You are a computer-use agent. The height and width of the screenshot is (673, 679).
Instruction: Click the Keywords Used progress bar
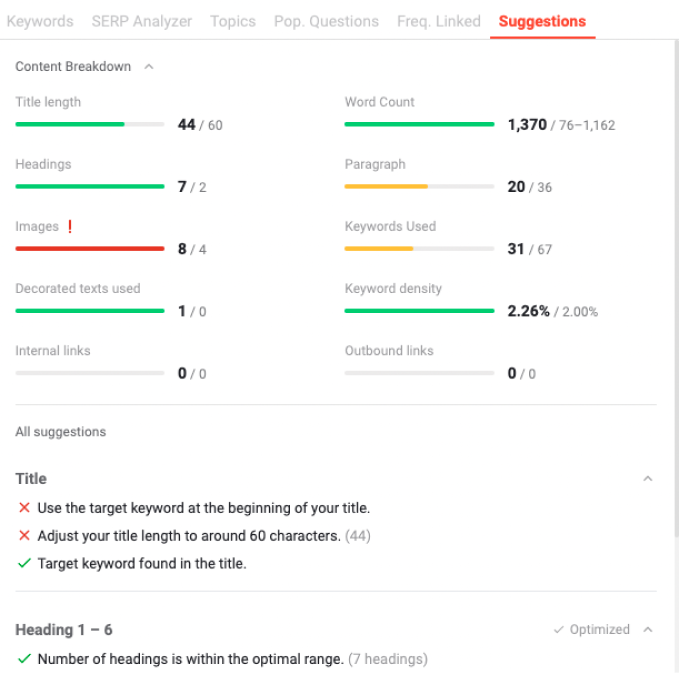tap(419, 249)
